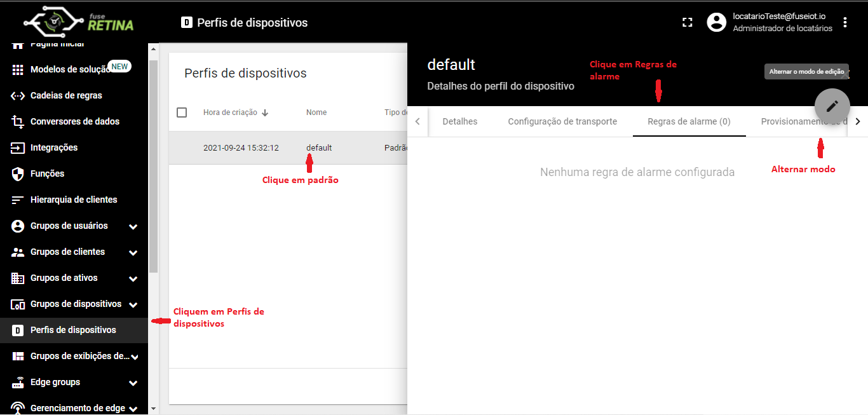Expand Edge groups submenu chevron
Image resolution: width=868 pixels, height=415 pixels.
point(133,383)
